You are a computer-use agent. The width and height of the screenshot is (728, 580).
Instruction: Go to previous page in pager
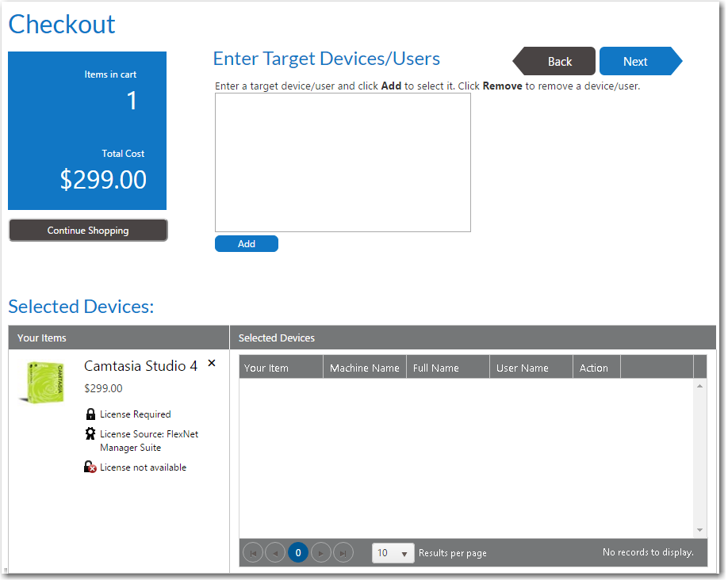pyautogui.click(x=275, y=553)
